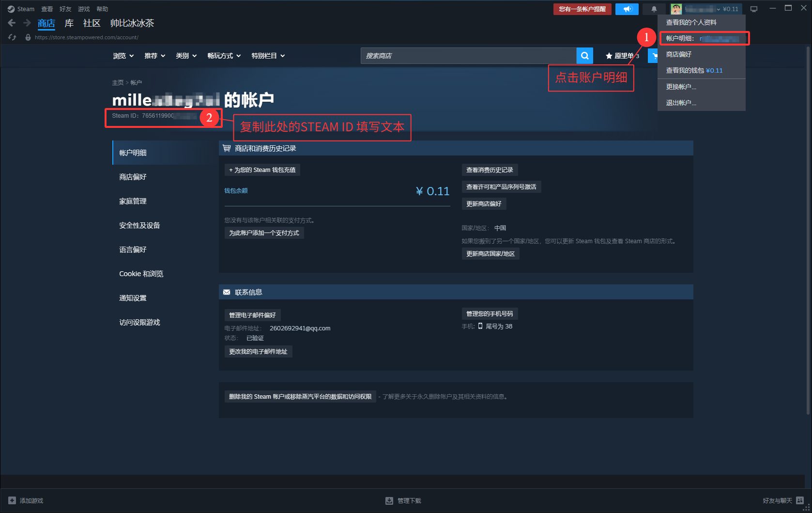
Task: Click the page reload icon
Action: coord(12,37)
